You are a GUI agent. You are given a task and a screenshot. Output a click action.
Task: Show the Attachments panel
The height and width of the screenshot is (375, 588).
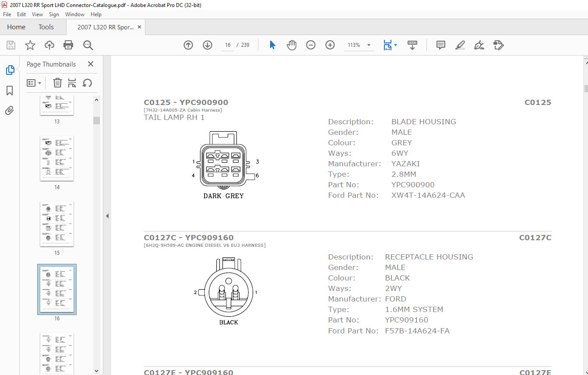point(10,110)
